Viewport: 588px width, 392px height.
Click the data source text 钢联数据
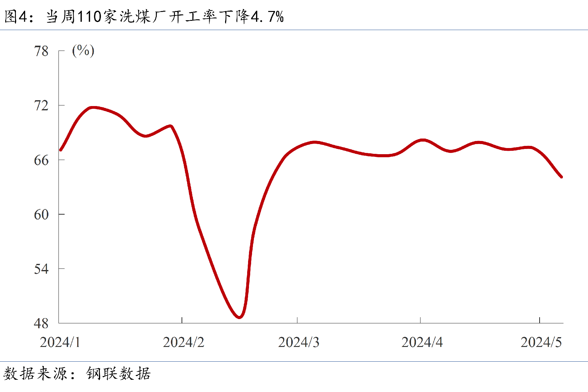pos(119,373)
